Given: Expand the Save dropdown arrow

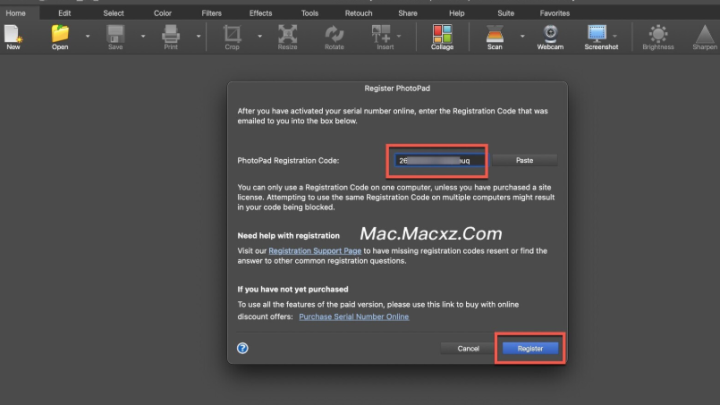Looking at the screenshot, I should click(143, 36).
